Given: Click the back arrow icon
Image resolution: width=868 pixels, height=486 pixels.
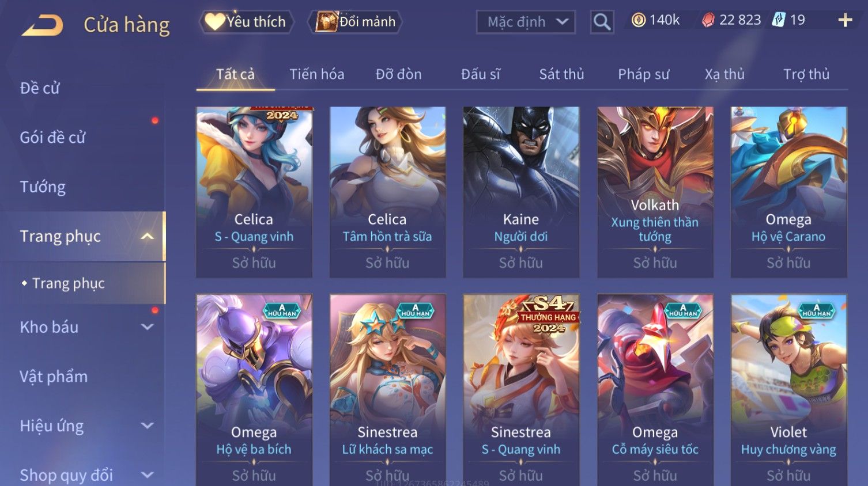Looking at the screenshot, I should click(43, 25).
